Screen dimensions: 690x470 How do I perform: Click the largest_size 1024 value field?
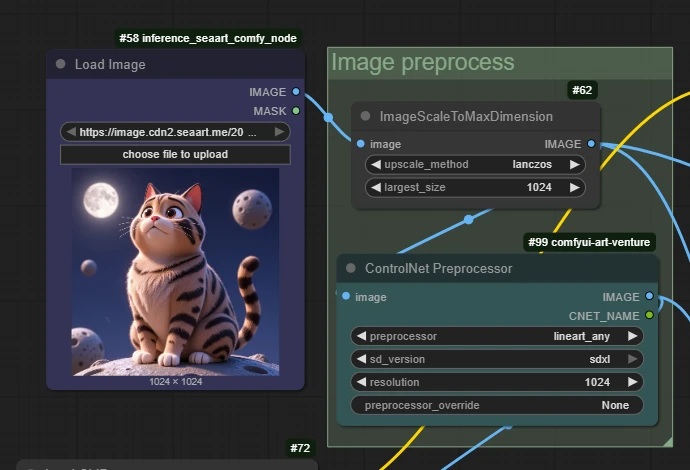pyautogui.click(x=475, y=187)
